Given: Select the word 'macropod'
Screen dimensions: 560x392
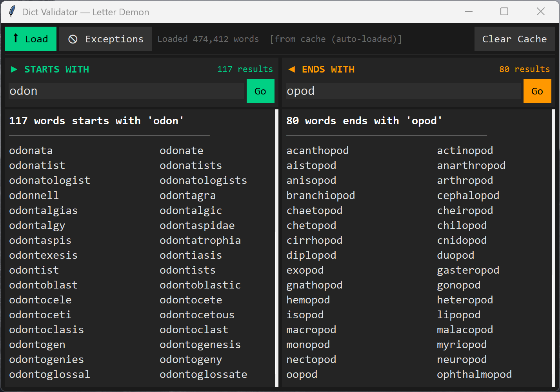Looking at the screenshot, I should pos(311,329).
